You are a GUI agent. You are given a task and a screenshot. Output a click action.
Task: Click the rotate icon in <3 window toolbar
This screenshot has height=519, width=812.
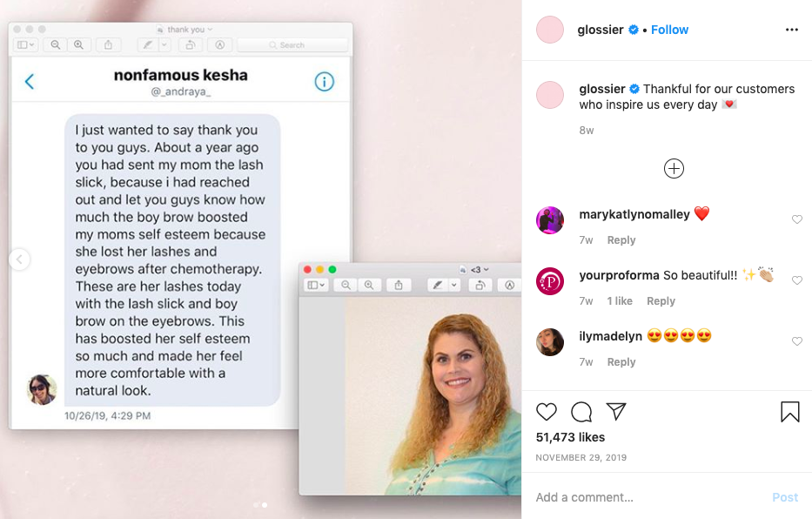tap(480, 285)
